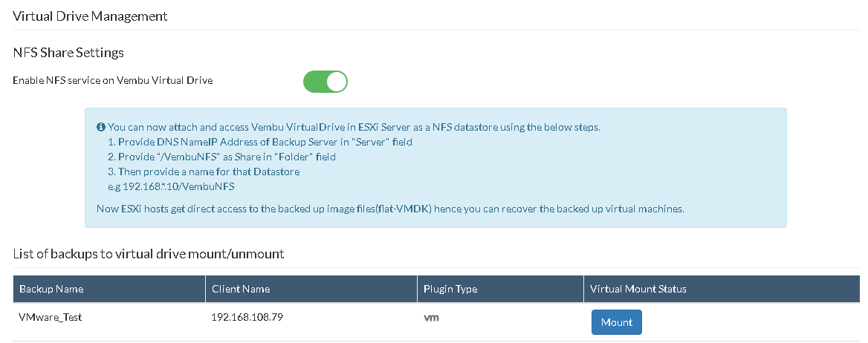Click step 3 Datastore name instruction
This screenshot has width=868, height=343.
point(204,171)
